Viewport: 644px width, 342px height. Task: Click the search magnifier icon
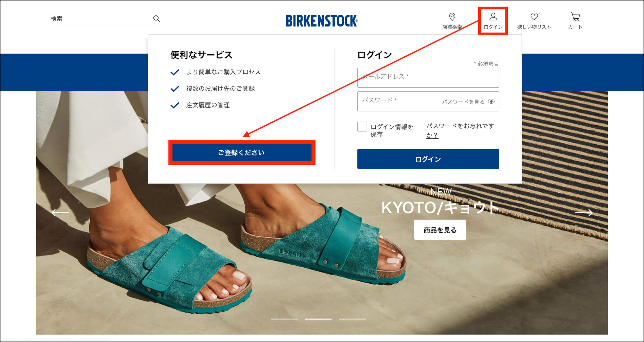click(x=156, y=18)
